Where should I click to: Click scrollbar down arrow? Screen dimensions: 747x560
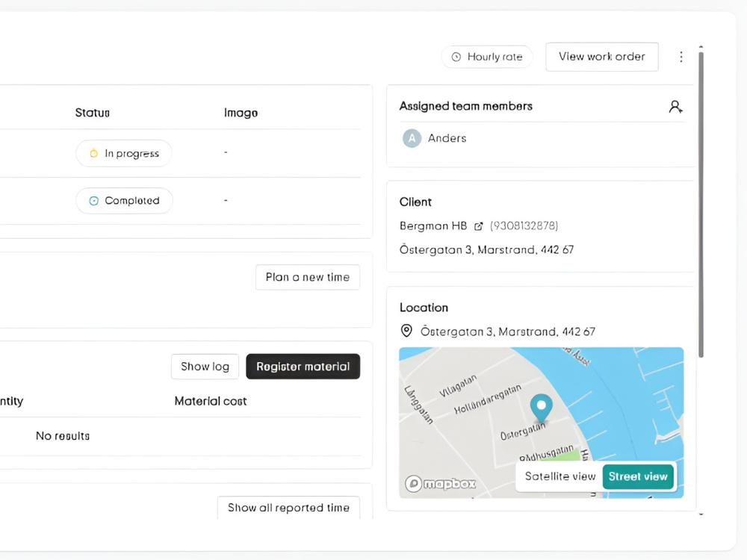tap(701, 514)
